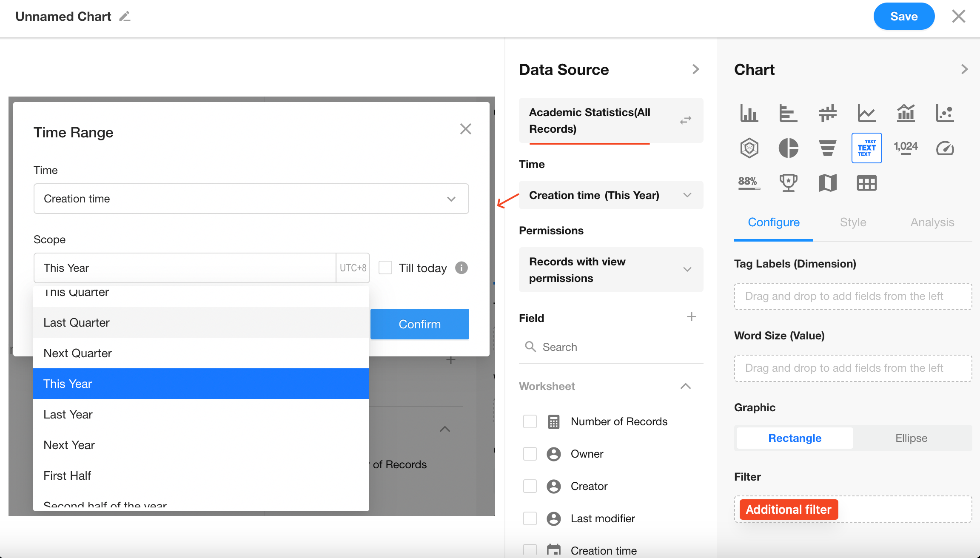
Task: Pick the scatter plot chart type
Action: click(x=945, y=113)
